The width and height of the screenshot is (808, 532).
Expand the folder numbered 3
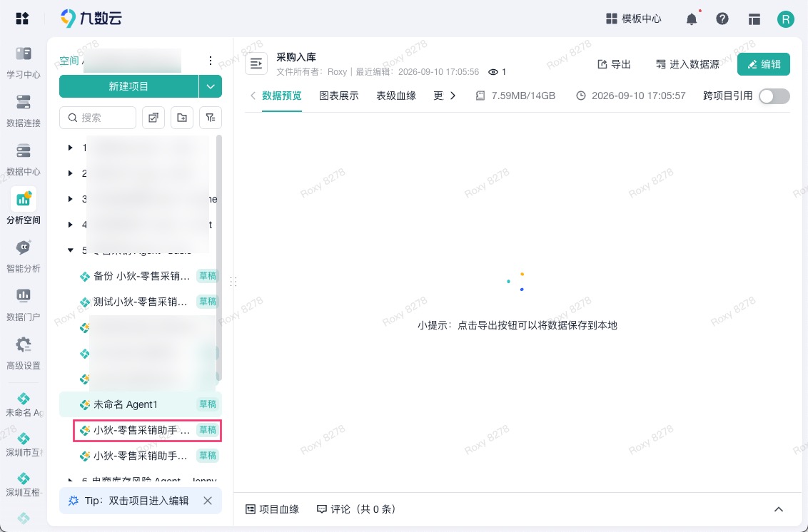pos(71,199)
